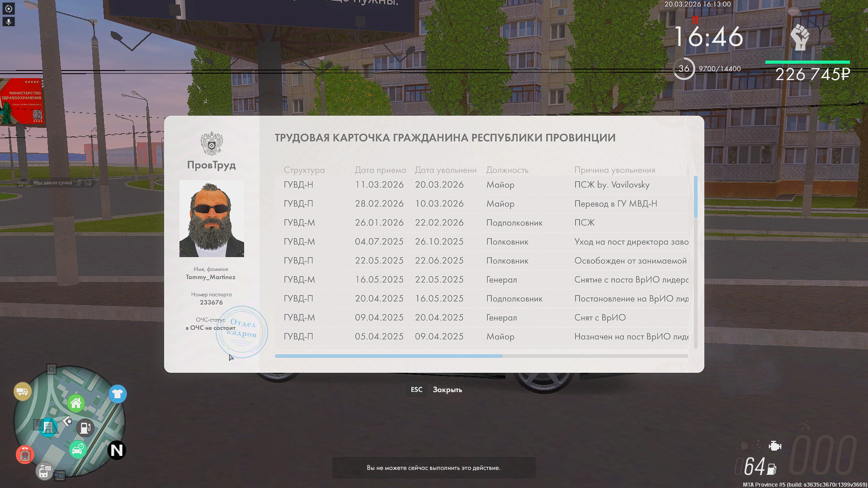Click the red tram stop marker
868x488 pixels.
(x=25, y=454)
